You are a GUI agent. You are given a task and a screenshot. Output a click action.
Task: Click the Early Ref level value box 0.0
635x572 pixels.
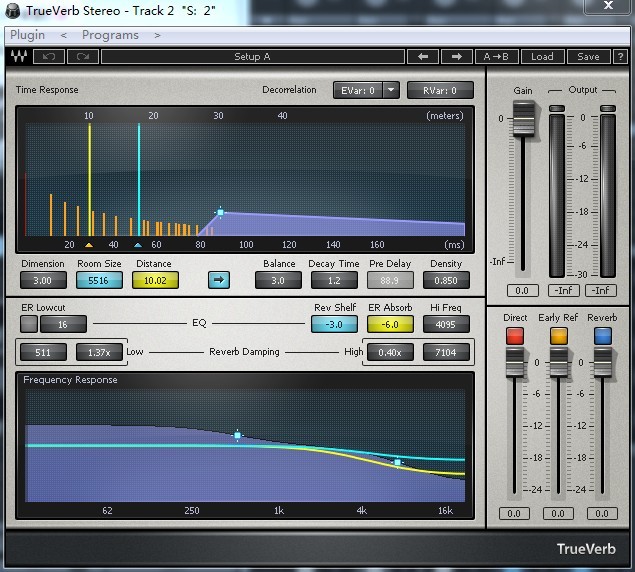tap(558, 514)
